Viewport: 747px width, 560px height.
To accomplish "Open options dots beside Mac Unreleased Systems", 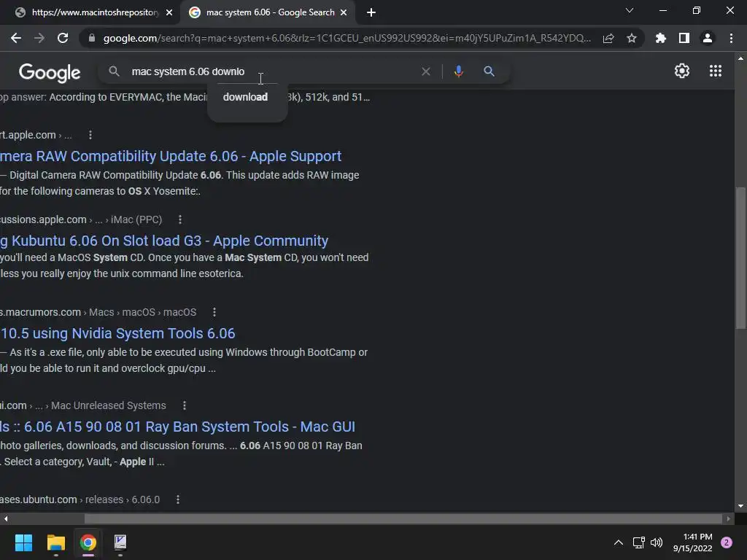I will 185,405.
